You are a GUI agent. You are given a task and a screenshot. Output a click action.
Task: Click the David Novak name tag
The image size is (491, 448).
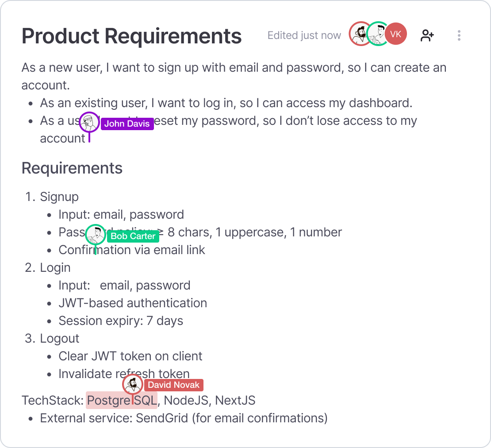pos(173,385)
